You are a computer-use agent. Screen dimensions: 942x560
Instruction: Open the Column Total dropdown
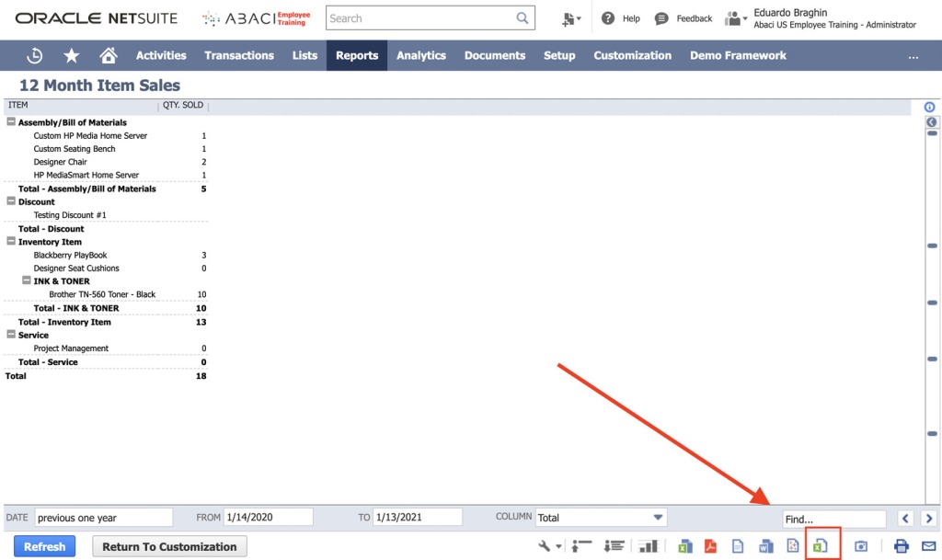[x=657, y=516]
